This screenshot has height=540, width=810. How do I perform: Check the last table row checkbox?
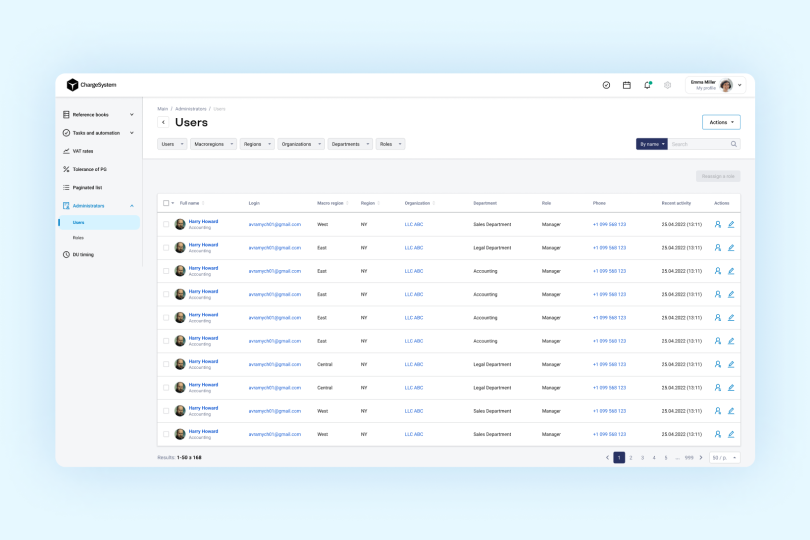pos(166,434)
